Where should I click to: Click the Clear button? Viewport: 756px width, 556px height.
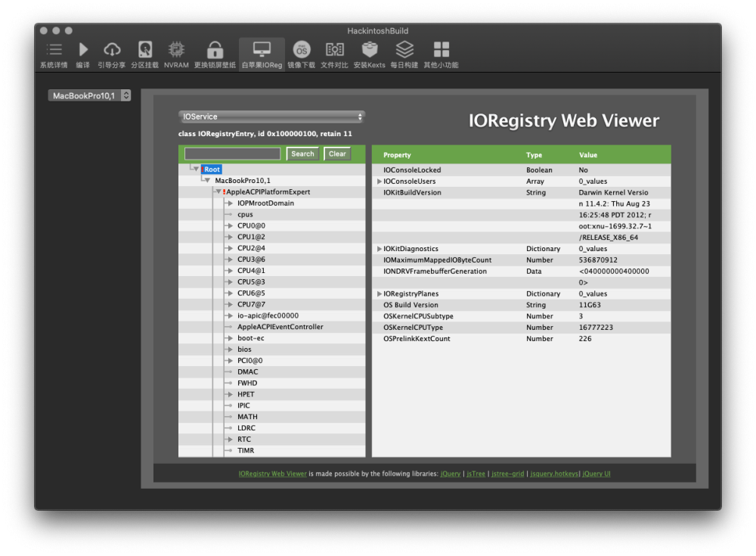click(337, 154)
